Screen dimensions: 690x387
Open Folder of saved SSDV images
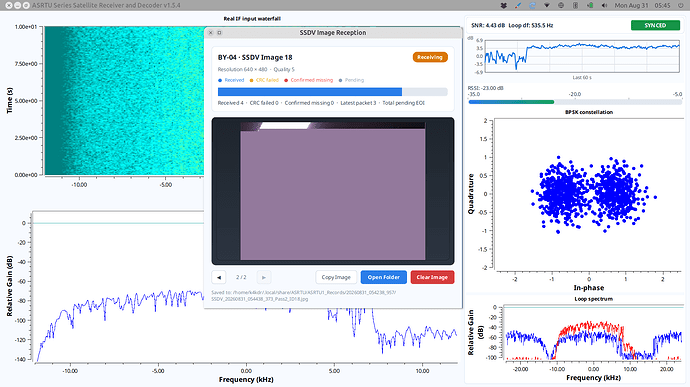coord(384,277)
